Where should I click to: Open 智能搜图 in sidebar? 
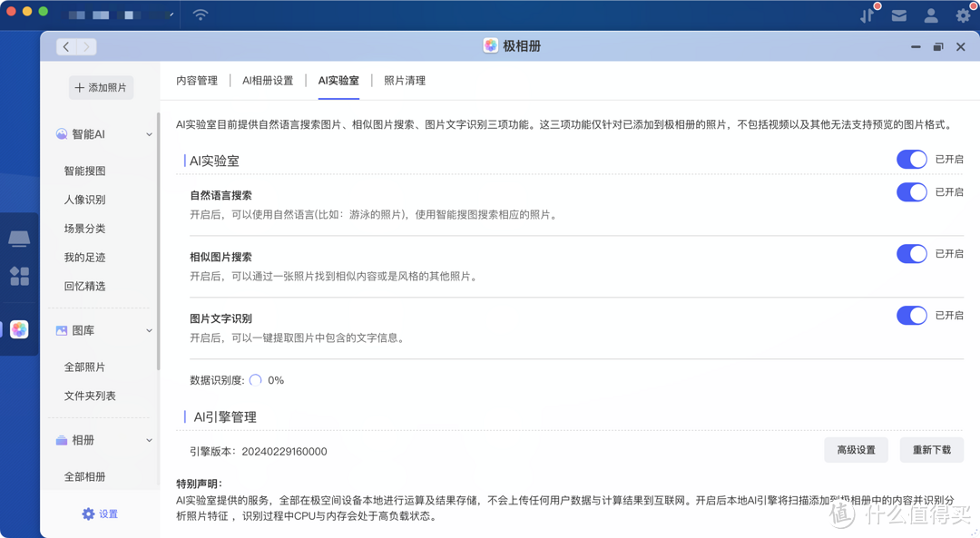(85, 171)
